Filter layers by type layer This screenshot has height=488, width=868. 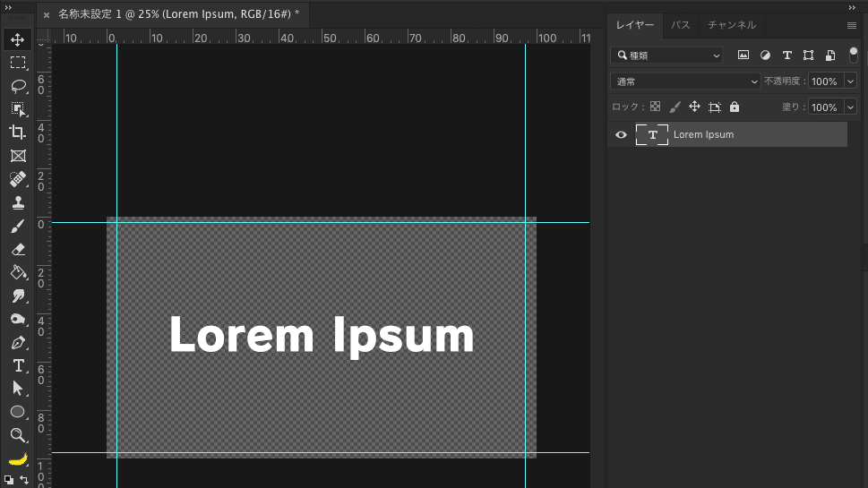pos(786,55)
